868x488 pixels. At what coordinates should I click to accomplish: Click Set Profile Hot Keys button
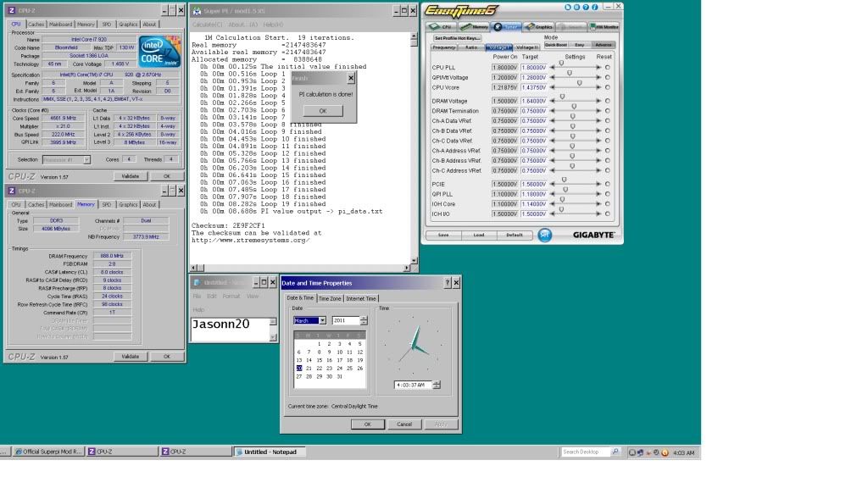point(457,38)
